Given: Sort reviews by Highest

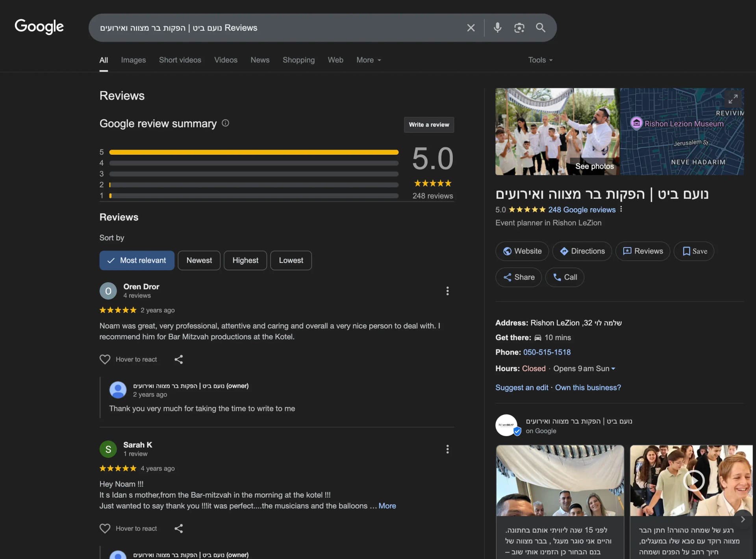Looking at the screenshot, I should (x=245, y=260).
